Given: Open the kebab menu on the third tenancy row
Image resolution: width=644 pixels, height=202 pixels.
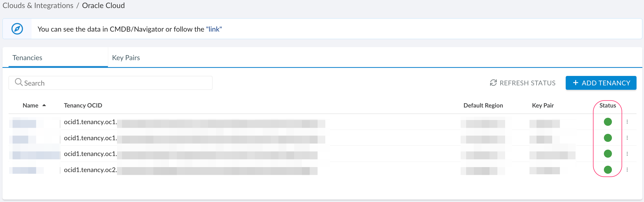Looking at the screenshot, I should [627, 153].
